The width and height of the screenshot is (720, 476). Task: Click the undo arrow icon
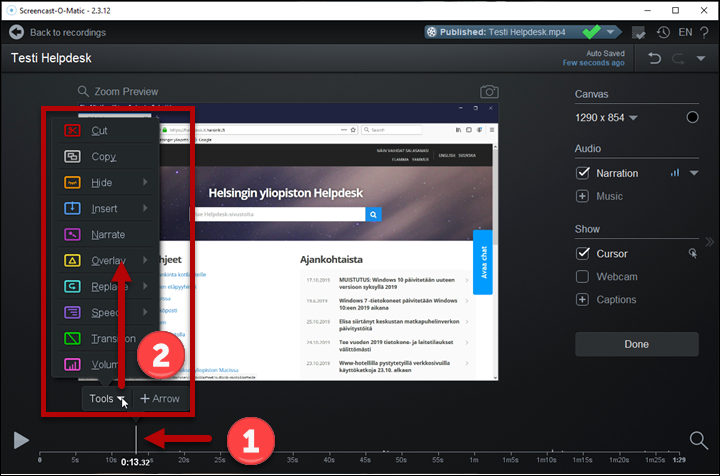[654, 58]
